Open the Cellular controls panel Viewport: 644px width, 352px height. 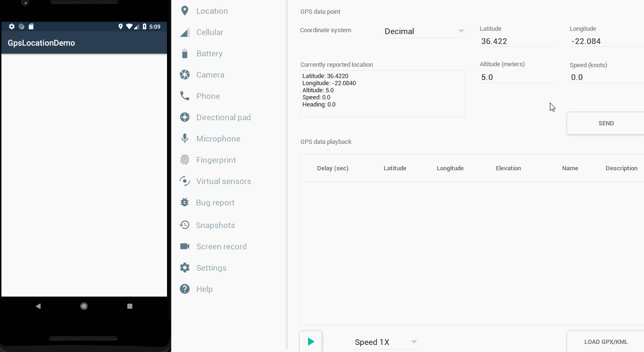210,32
